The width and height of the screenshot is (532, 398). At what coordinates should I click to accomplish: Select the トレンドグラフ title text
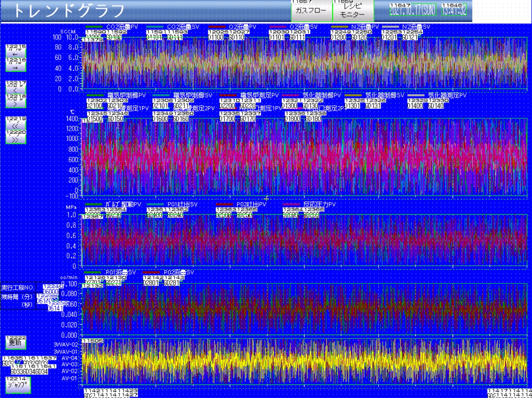pyautogui.click(x=69, y=11)
